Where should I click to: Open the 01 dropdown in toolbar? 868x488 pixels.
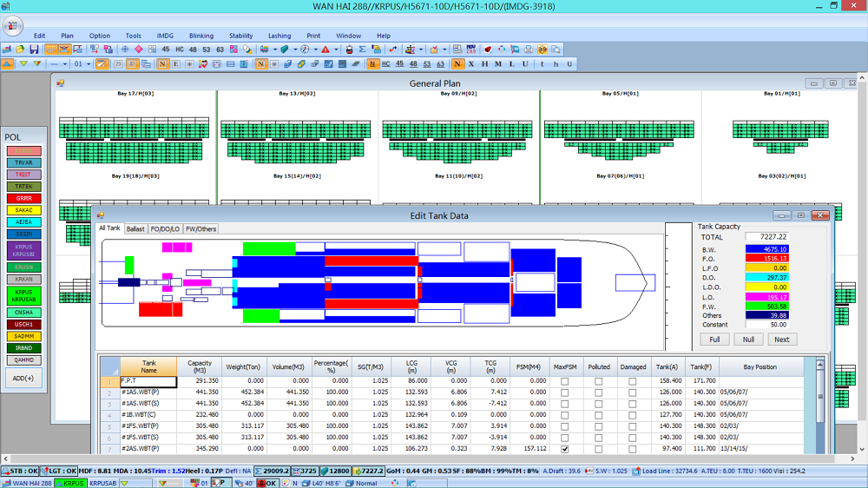88,64
